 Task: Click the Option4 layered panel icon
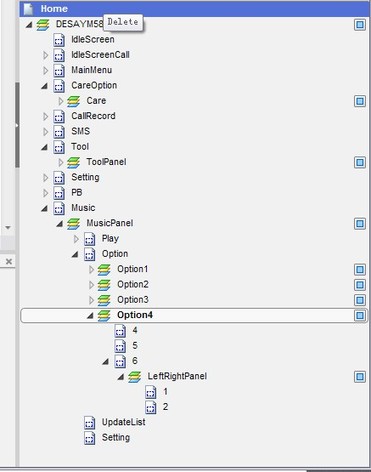point(104,315)
